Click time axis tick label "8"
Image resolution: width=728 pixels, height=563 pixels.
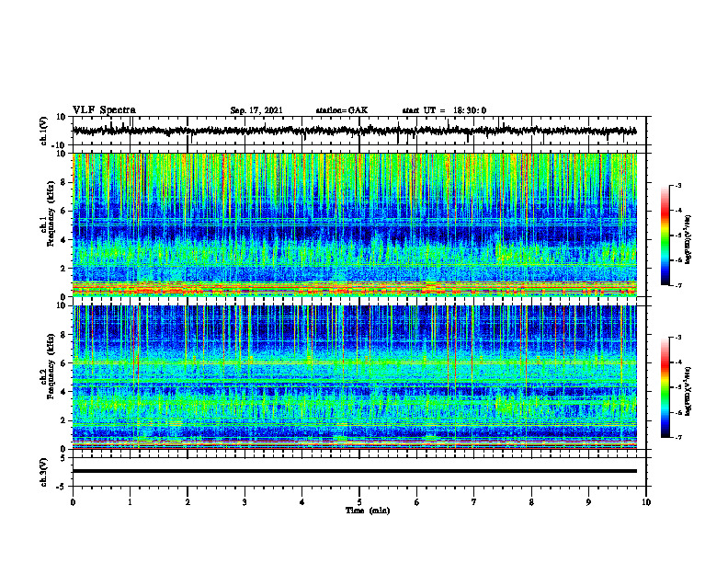pos(531,502)
